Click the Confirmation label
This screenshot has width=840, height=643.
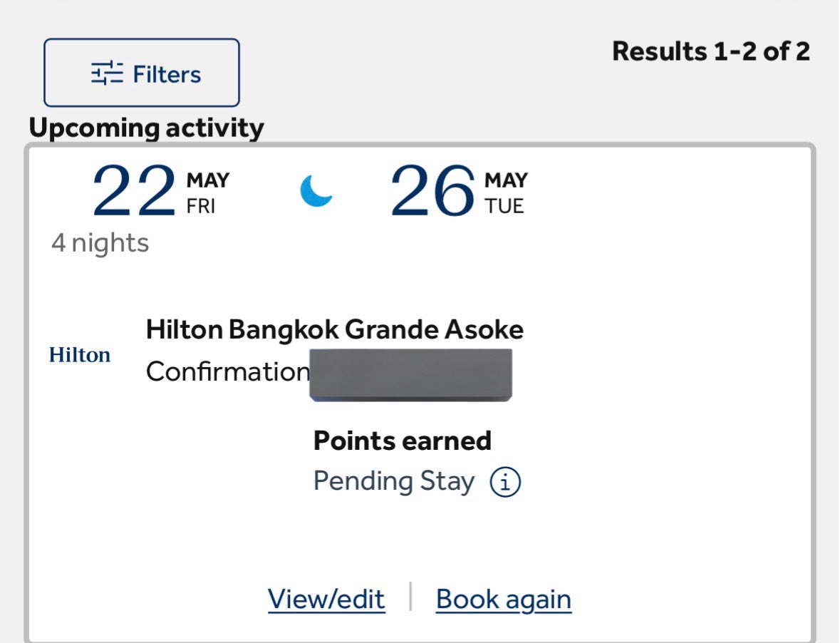[228, 371]
